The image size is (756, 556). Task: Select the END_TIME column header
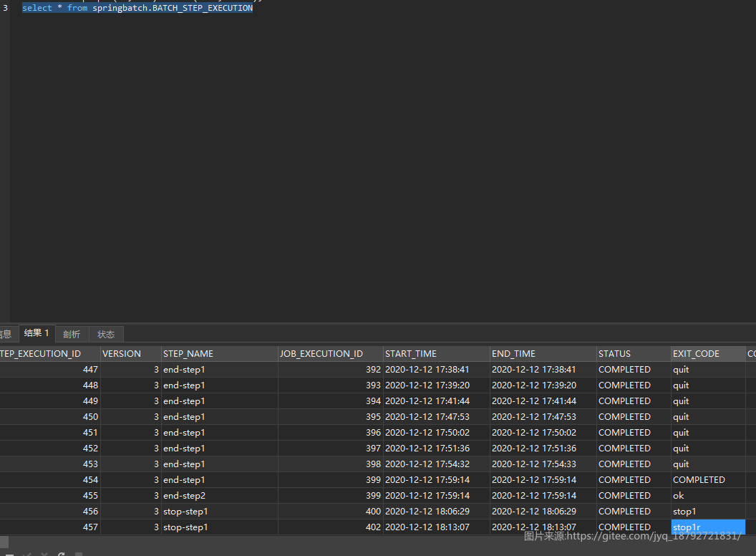(543, 354)
